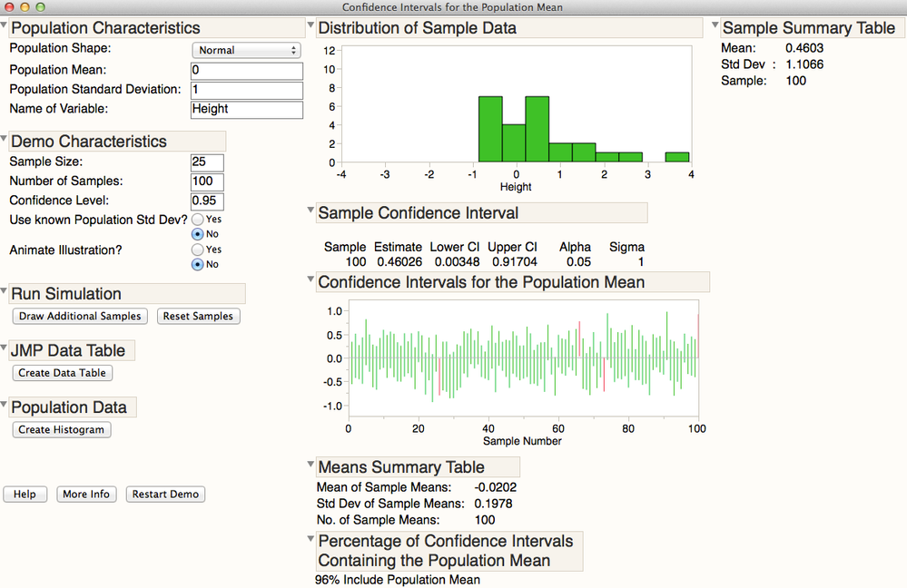
Task: Collapse the Population Characteristics section triangle
Action: point(5,25)
